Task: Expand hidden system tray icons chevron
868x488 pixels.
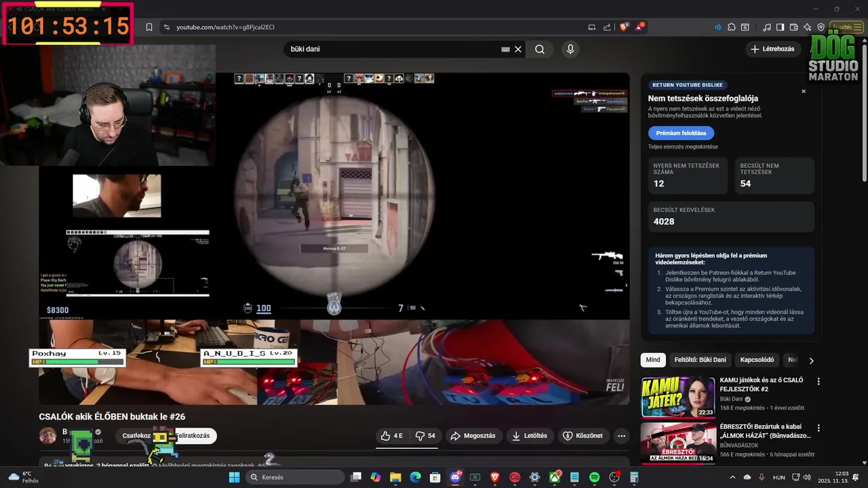Action: [734, 477]
